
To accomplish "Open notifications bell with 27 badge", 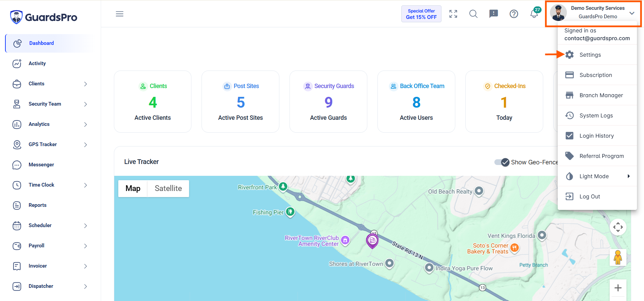I will tap(534, 13).
